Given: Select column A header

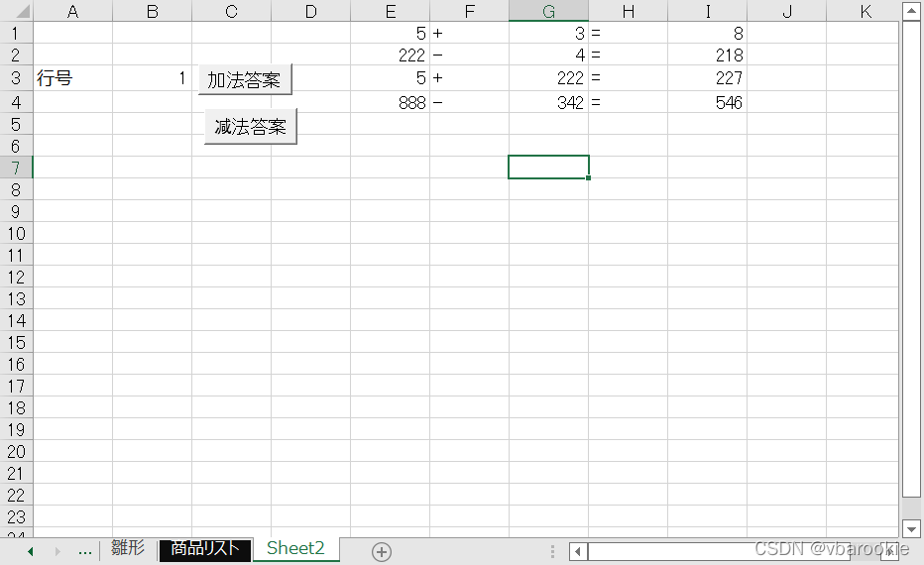Looking at the screenshot, I should 72,11.
